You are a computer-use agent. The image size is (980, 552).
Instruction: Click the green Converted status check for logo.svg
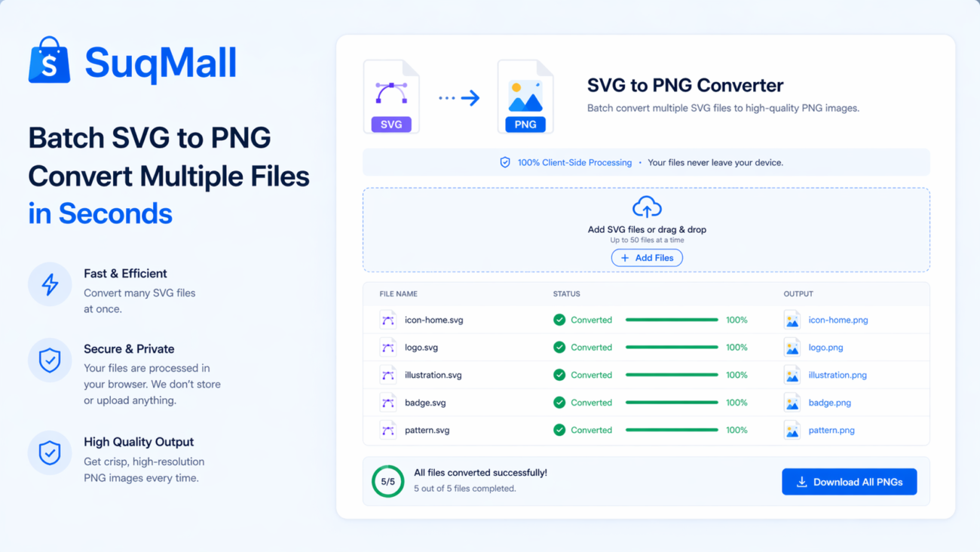[559, 347]
